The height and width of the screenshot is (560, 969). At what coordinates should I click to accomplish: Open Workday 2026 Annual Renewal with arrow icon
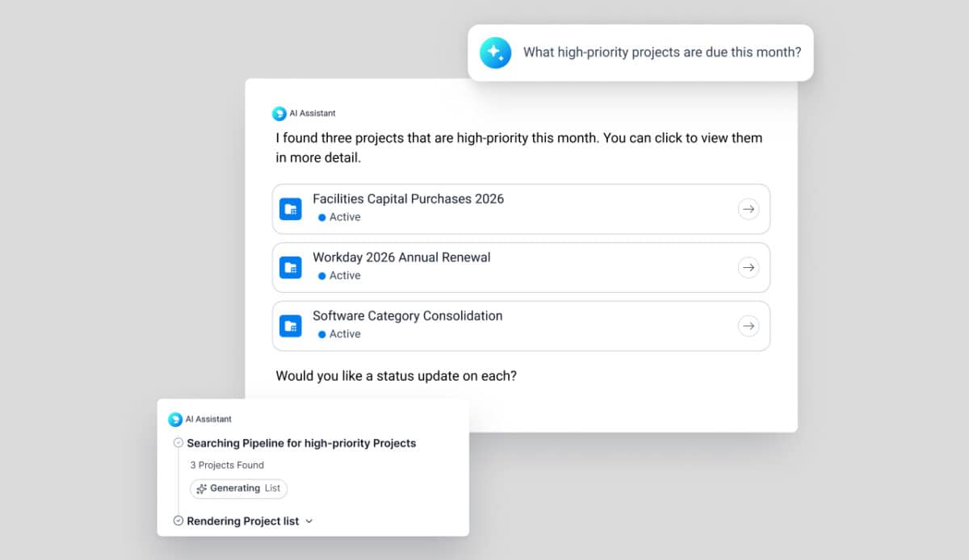coord(749,267)
